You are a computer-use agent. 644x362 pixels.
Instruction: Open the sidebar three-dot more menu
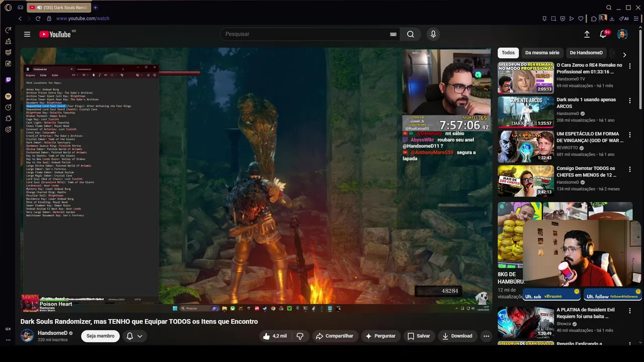[8, 340]
